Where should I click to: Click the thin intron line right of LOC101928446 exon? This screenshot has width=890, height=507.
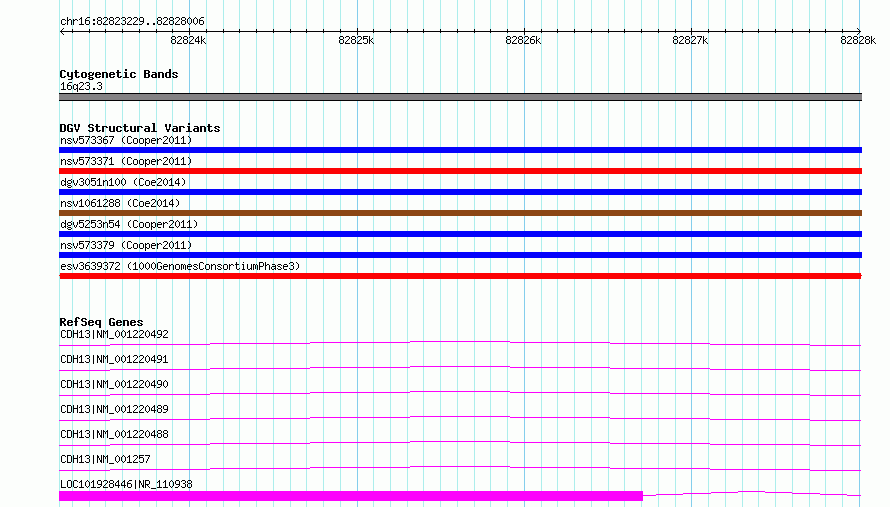(752, 493)
